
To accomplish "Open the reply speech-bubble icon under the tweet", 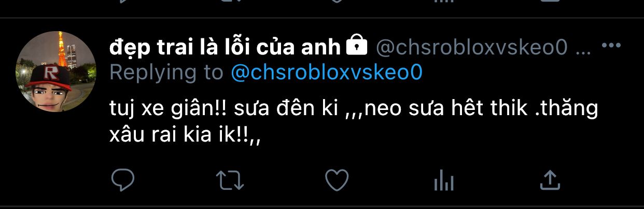I will tap(123, 180).
